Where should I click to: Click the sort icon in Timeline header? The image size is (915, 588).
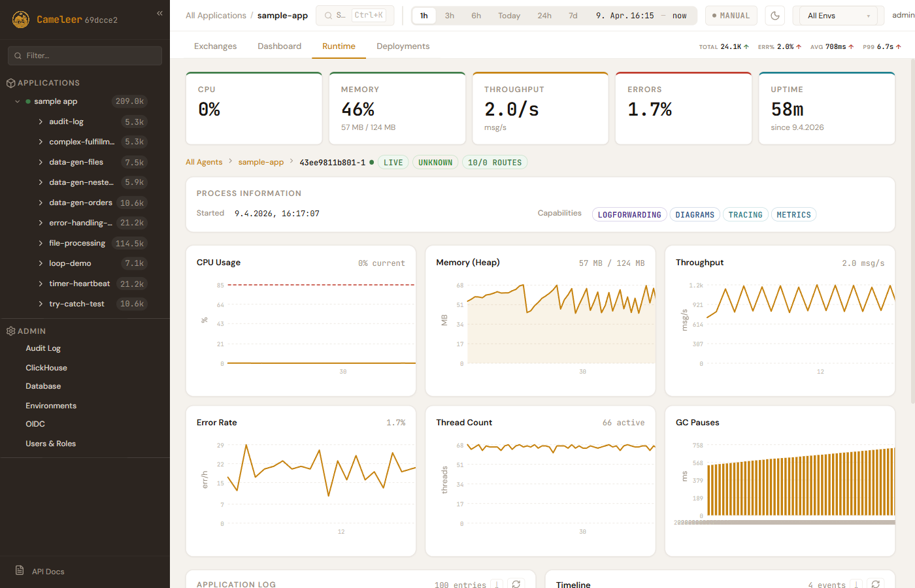click(856, 584)
